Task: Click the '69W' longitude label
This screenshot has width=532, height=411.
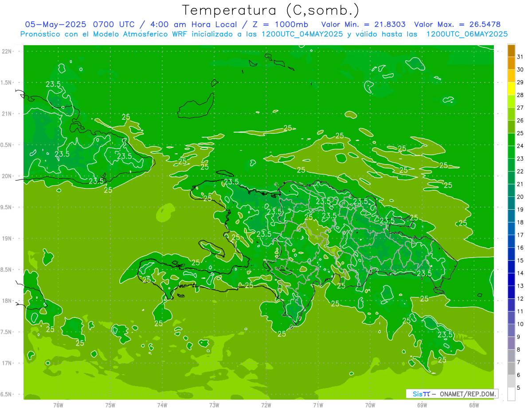Action: pos(422,405)
